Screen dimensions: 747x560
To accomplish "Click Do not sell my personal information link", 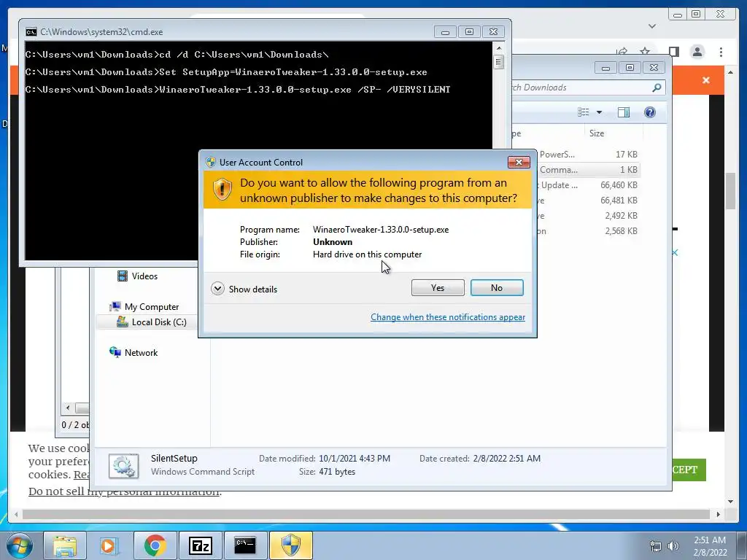I will 124,491.
